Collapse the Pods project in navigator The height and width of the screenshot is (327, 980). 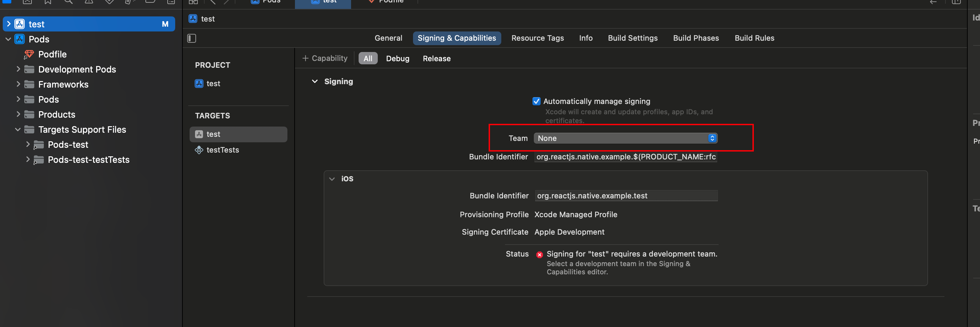[x=8, y=39]
